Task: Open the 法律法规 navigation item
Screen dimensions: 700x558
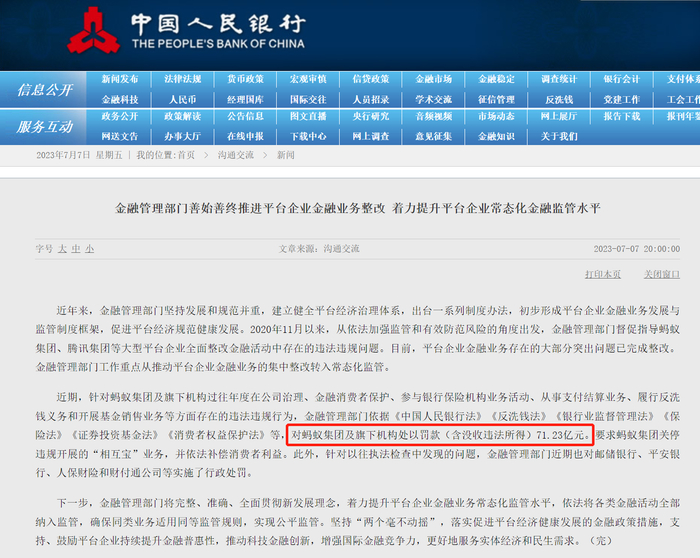Action: click(183, 79)
